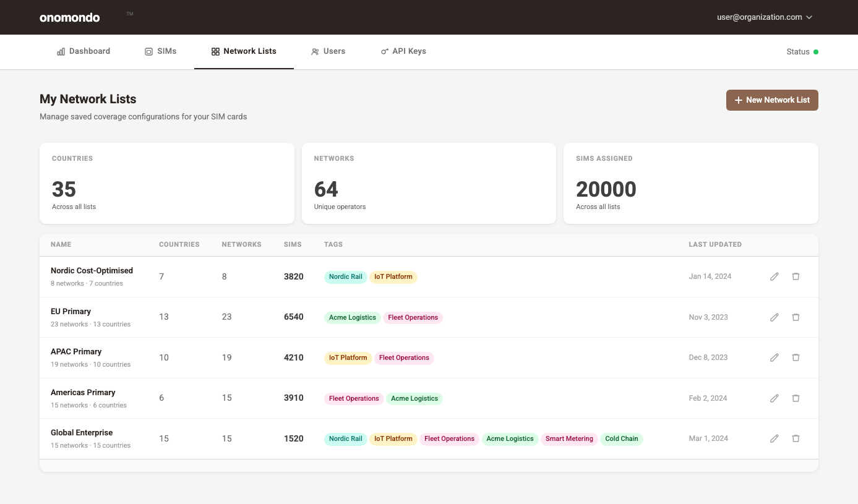Screen dimensions: 858x504
Task: Click the pencil icon for EU Primary
Action: [774, 317]
